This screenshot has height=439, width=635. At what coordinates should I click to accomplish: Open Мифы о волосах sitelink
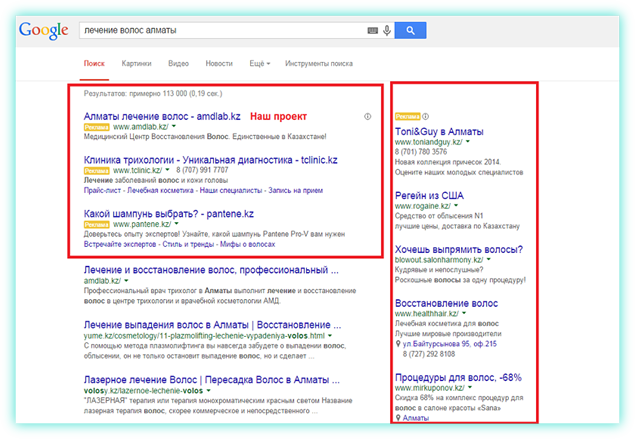(x=248, y=244)
